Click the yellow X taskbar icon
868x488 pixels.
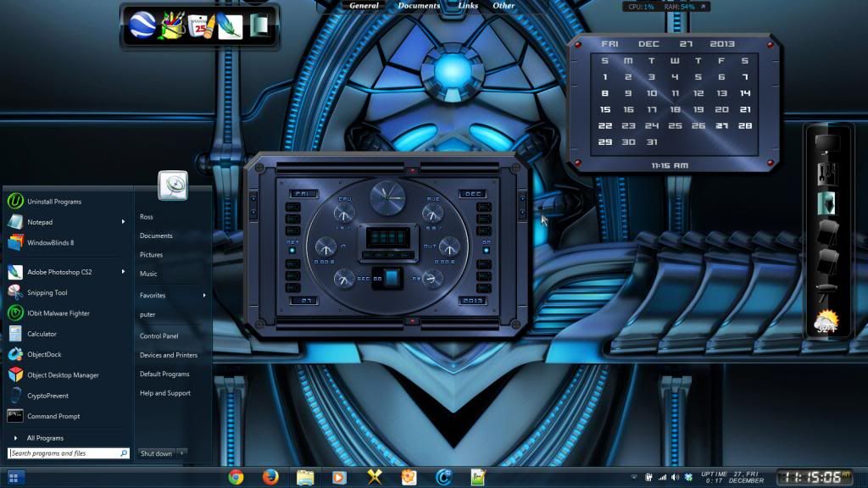point(374,477)
